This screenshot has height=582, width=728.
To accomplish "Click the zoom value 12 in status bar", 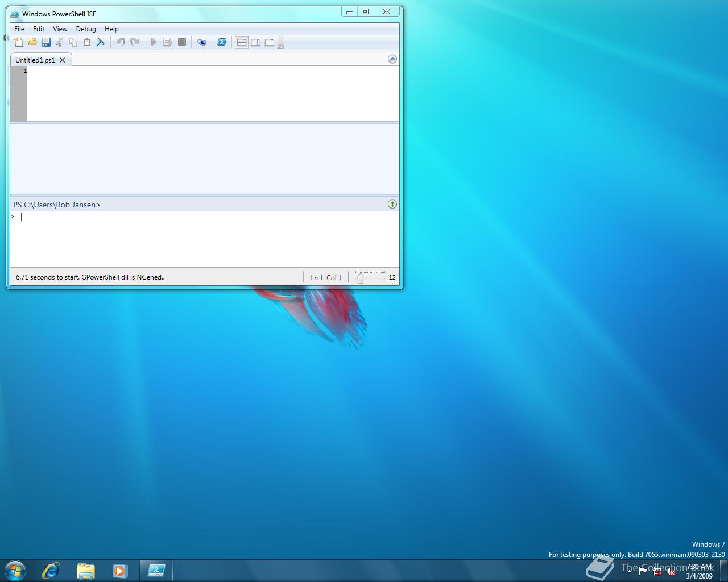I will pos(392,278).
